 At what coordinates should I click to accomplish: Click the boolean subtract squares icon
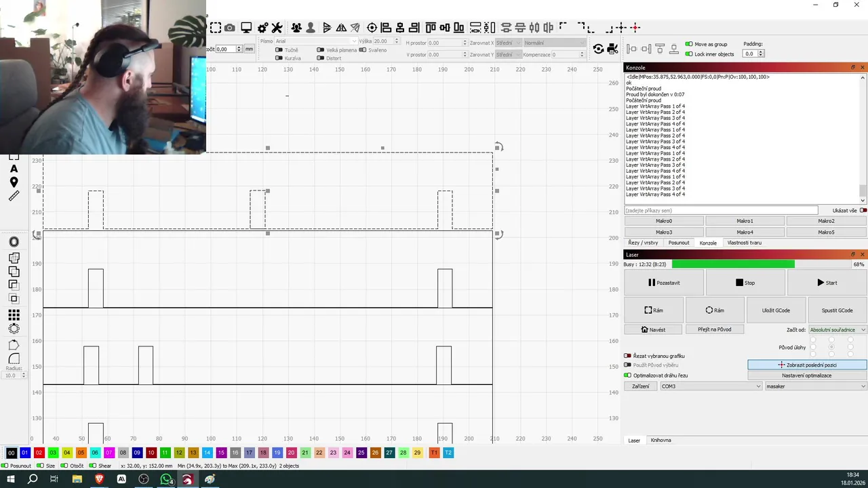coord(14,285)
